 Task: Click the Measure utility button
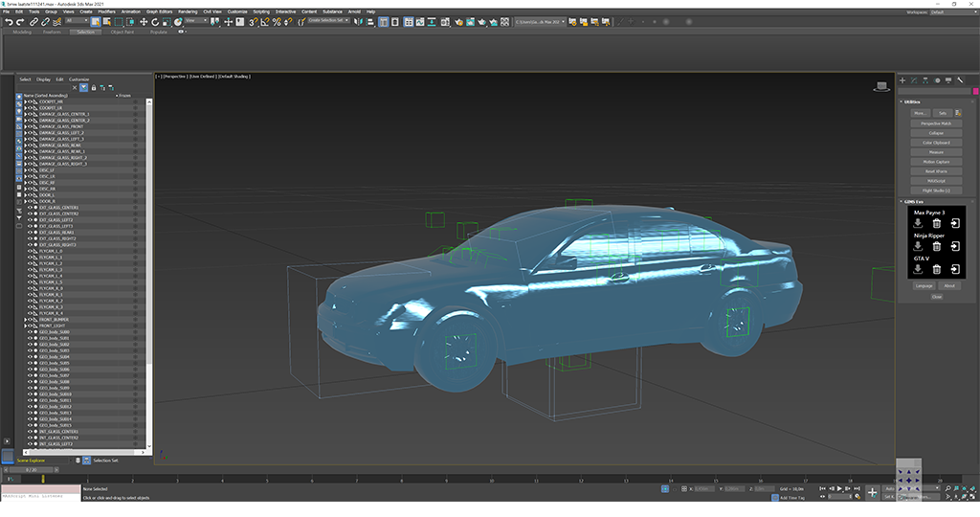[x=936, y=152]
